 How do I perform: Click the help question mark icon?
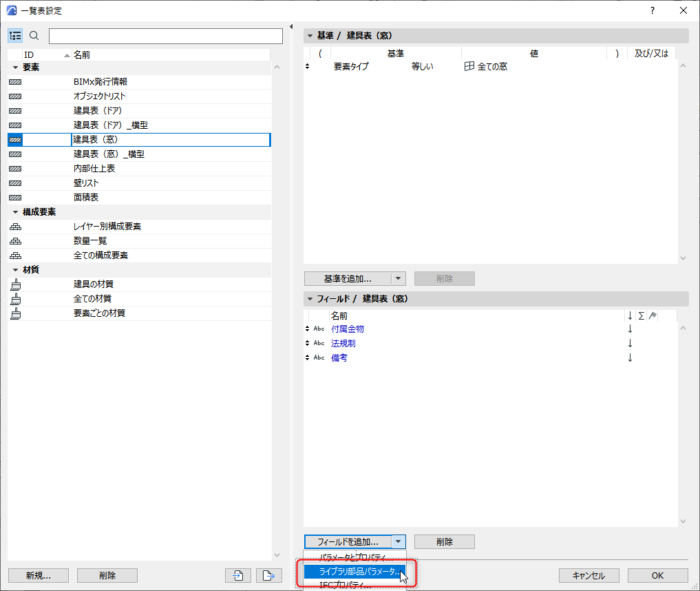(653, 10)
